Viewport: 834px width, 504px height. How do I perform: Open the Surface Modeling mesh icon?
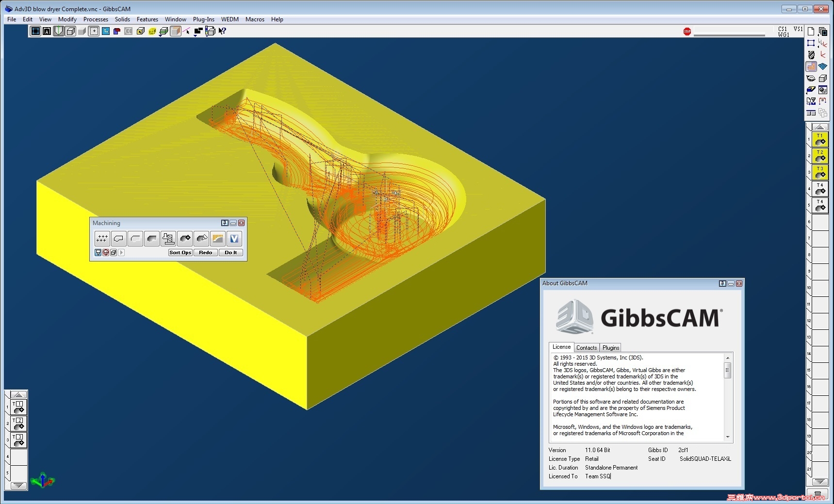823,66
